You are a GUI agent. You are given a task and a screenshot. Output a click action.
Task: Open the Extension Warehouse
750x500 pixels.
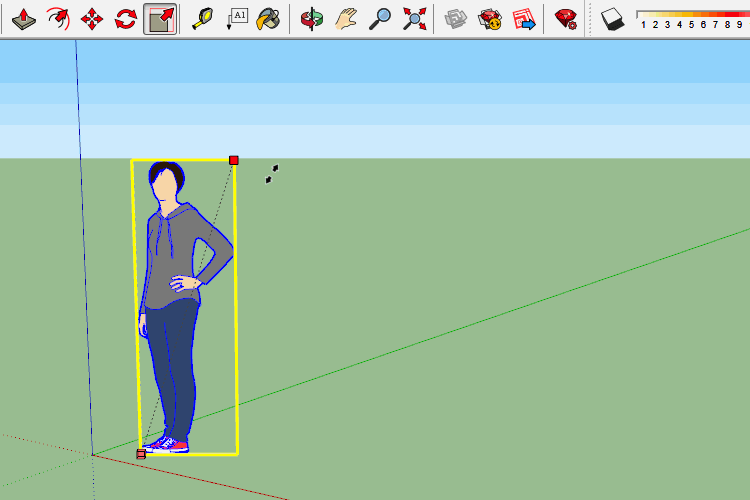489,18
